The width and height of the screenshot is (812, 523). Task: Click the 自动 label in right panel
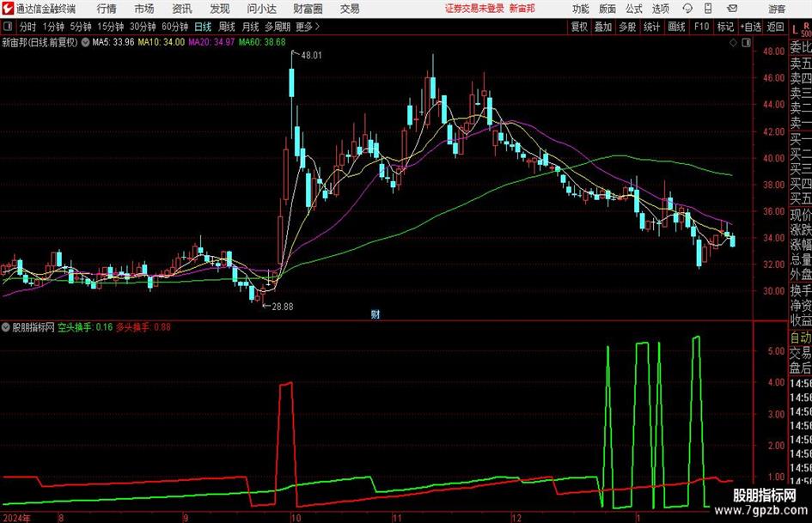(x=801, y=338)
